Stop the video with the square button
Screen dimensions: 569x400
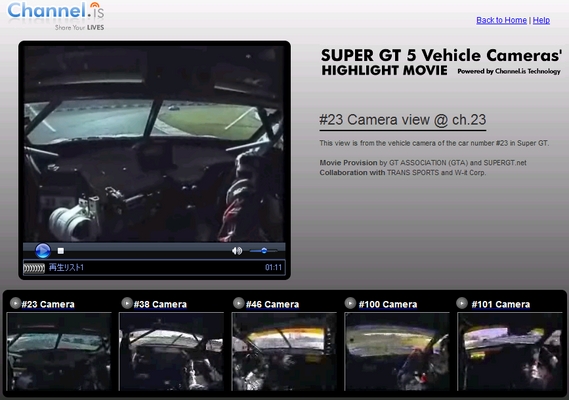pos(61,251)
